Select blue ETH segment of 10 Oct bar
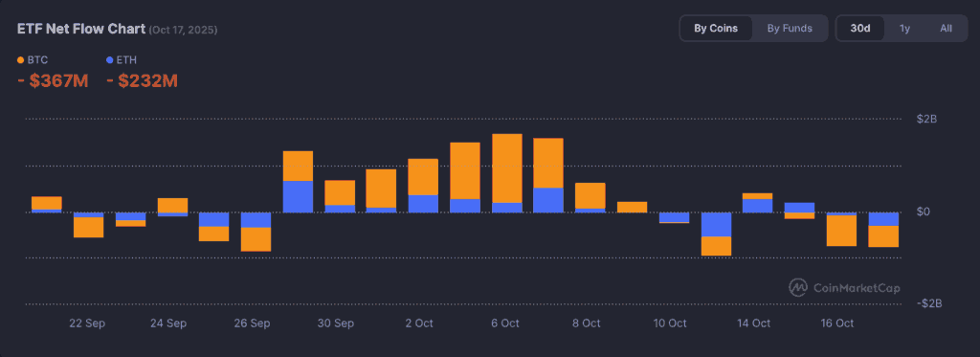 click(x=674, y=217)
